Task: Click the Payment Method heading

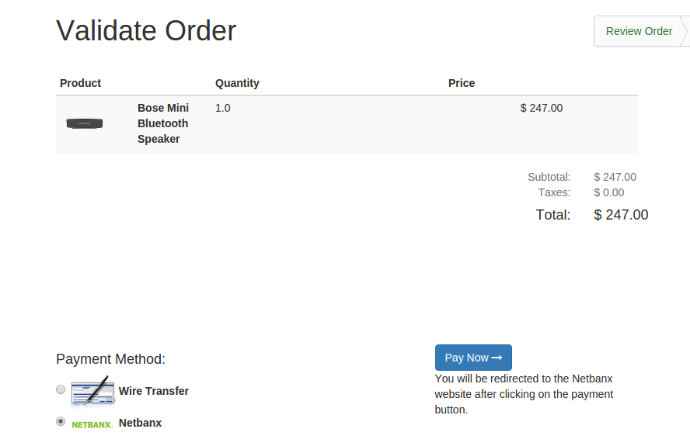Action: click(110, 359)
